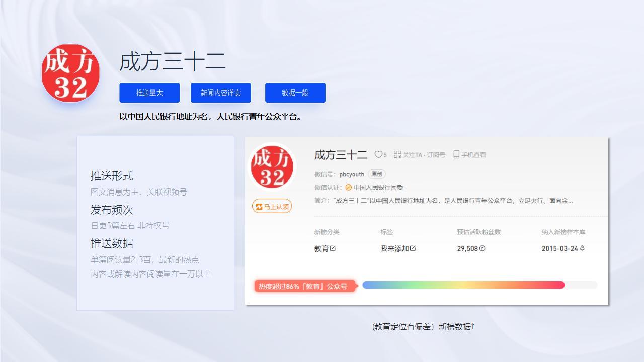The image size is (644, 362).
Task: Click 发布频次 heading in left panel
Action: (x=112, y=210)
